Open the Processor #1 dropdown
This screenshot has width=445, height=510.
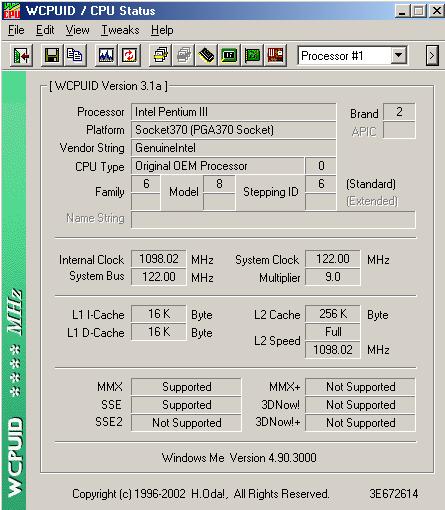(399, 55)
